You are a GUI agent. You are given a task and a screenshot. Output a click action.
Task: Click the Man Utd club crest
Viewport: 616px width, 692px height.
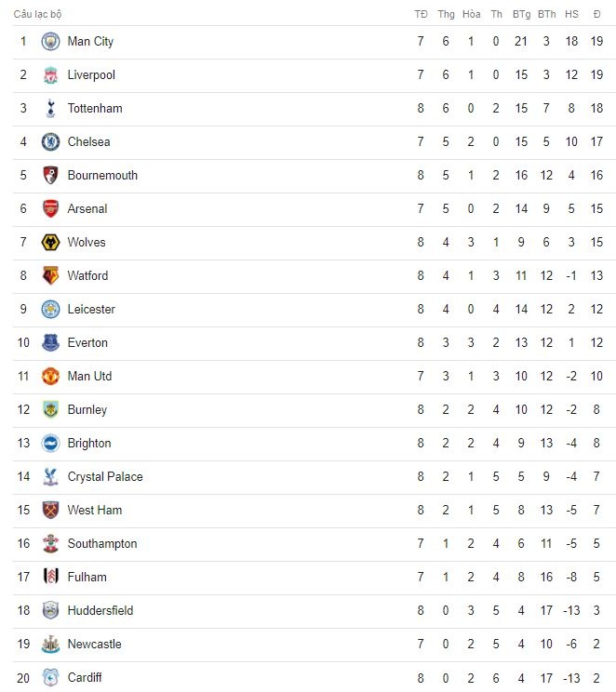[50, 377]
